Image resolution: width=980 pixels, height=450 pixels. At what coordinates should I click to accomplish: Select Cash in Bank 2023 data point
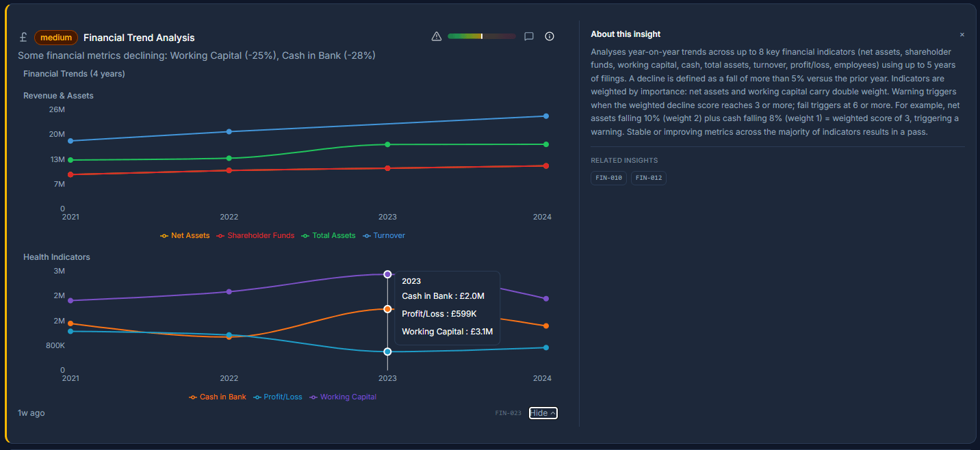387,309
